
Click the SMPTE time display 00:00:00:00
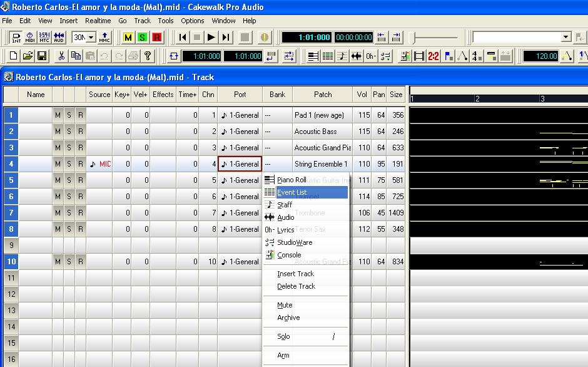point(353,38)
